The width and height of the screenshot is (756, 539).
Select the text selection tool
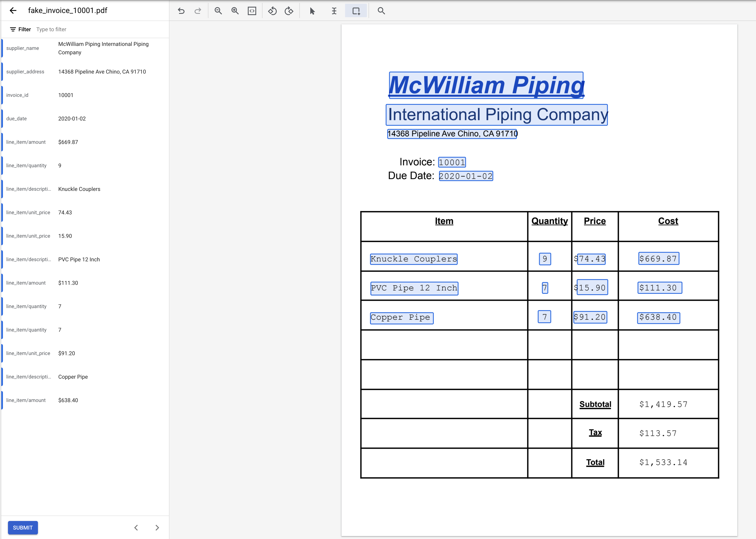pos(334,11)
